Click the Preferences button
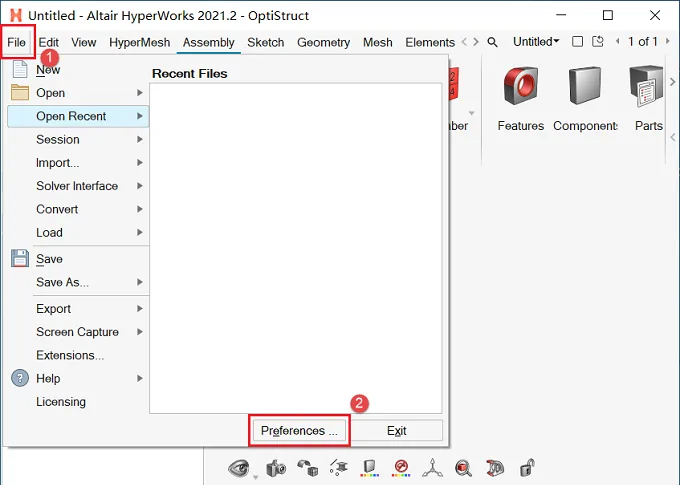 (299, 430)
